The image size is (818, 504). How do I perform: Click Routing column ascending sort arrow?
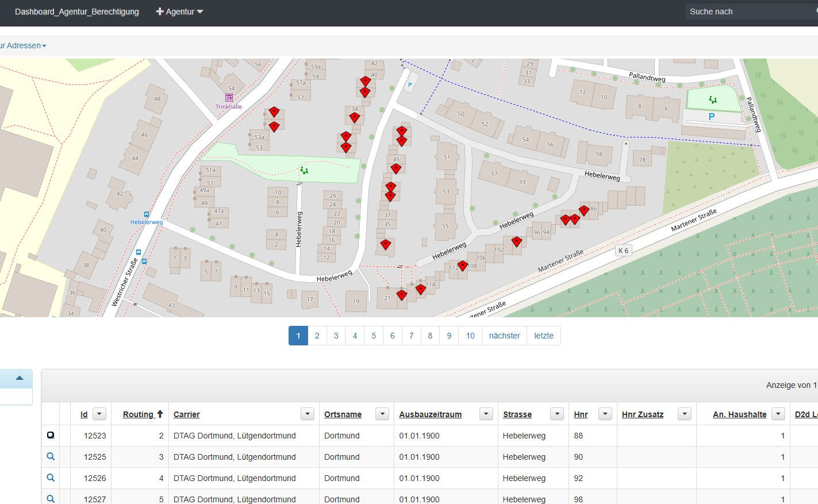tap(160, 414)
